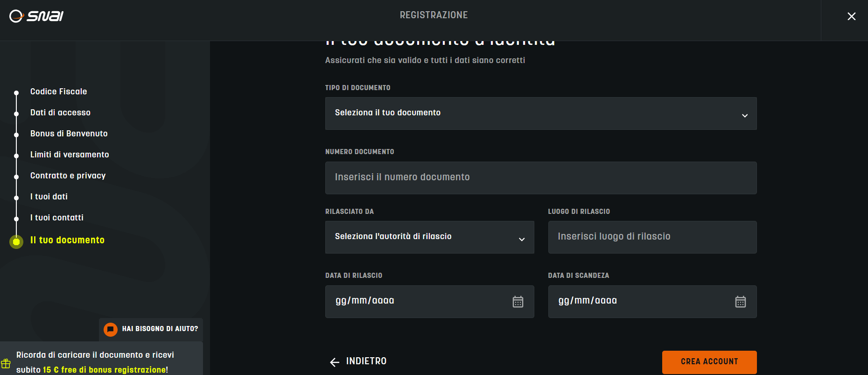The width and height of the screenshot is (868, 375).
Task: Click the CREA ACCOUNT button
Action: (709, 362)
